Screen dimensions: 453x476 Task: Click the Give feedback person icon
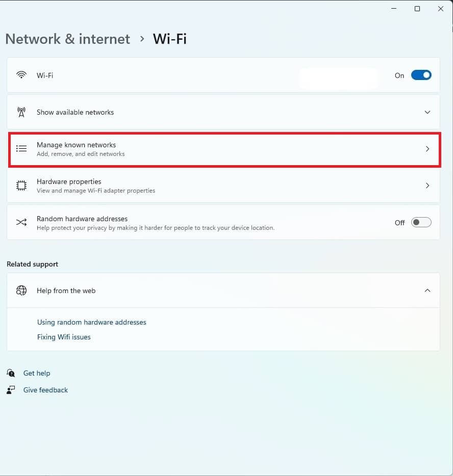pos(11,390)
